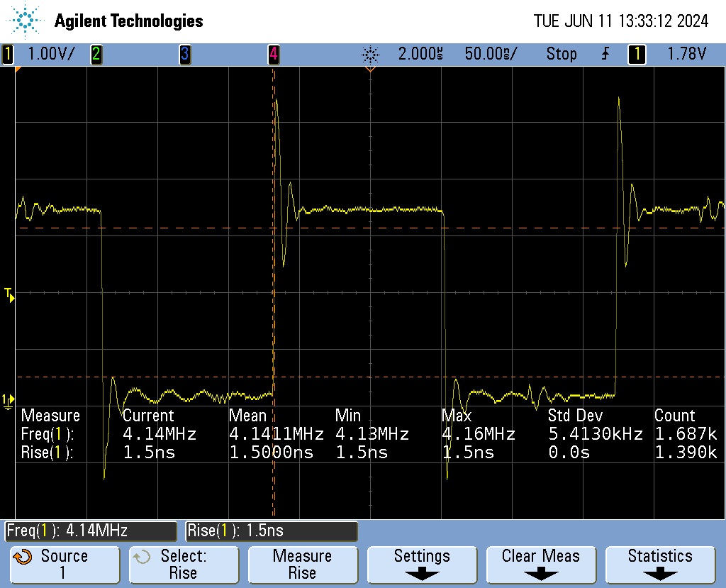Viewport: 726px width, 588px height.
Task: Click the orange trigger position triangle at top
Action: (369, 70)
